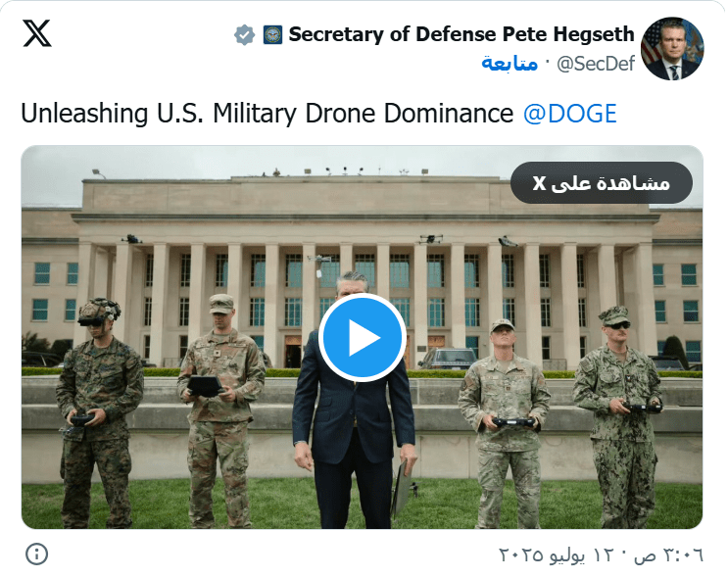728x578 pixels.
Task: Open the @SecDef handle link
Action: coord(595,64)
